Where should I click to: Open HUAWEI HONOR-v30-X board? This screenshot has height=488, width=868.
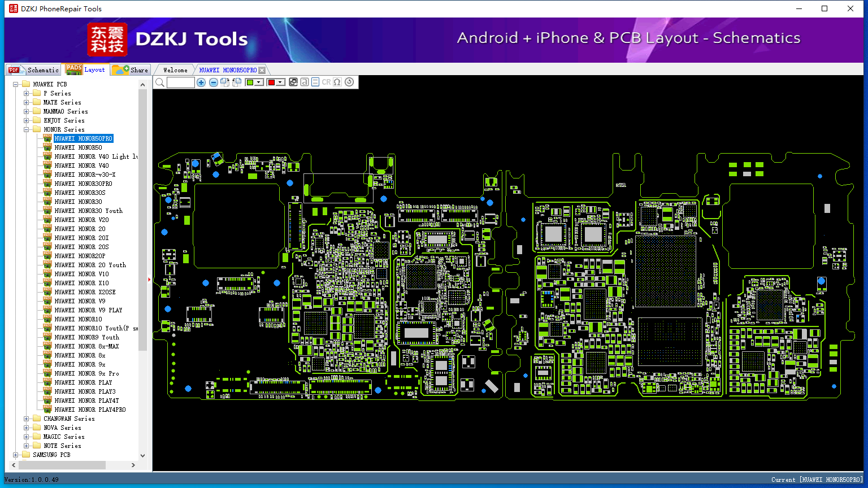85,175
